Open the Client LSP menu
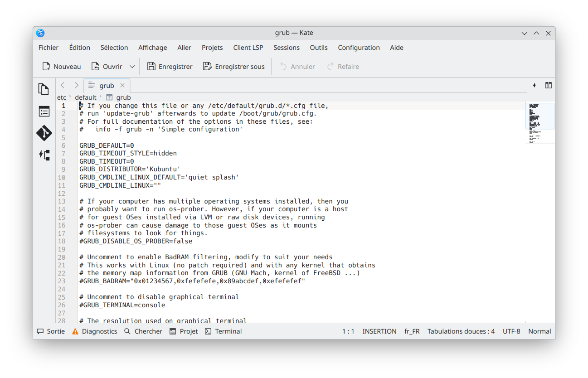 [x=248, y=48]
